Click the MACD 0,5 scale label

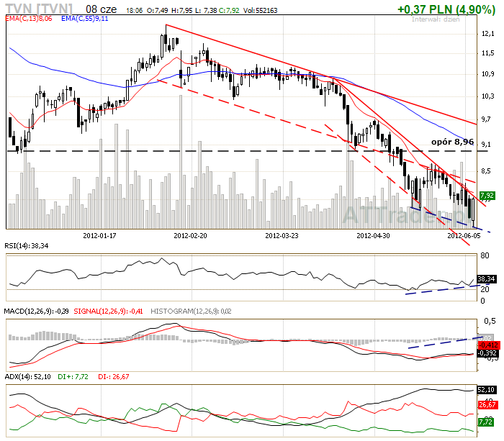click(x=490, y=321)
